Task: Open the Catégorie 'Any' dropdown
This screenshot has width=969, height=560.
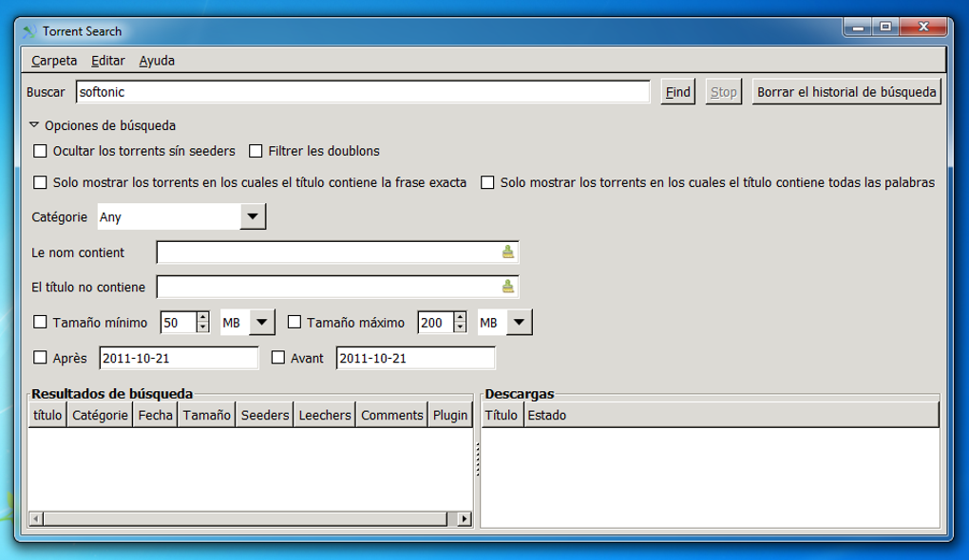Action: 253,216
